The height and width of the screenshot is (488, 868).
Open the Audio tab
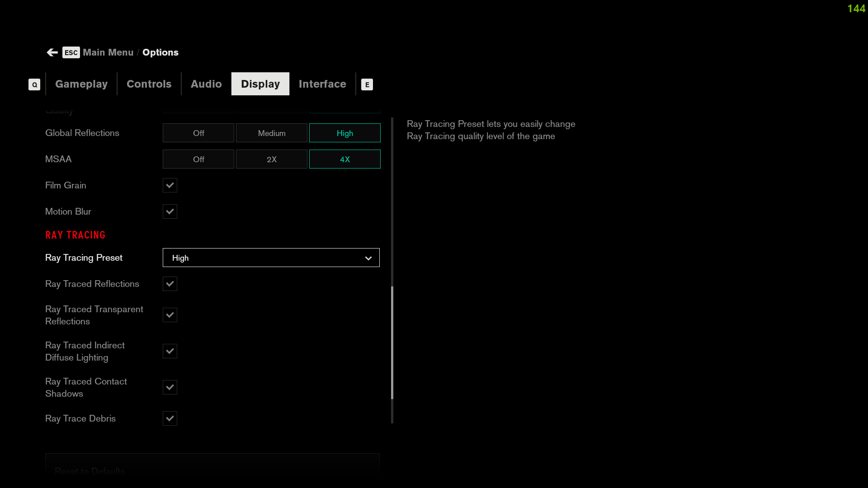[x=206, y=84]
